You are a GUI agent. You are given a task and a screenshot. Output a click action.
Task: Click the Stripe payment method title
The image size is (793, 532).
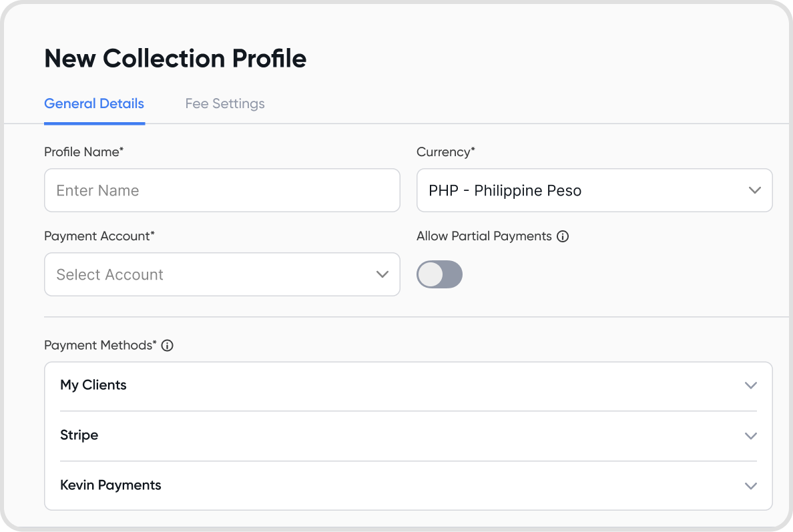tap(79, 435)
